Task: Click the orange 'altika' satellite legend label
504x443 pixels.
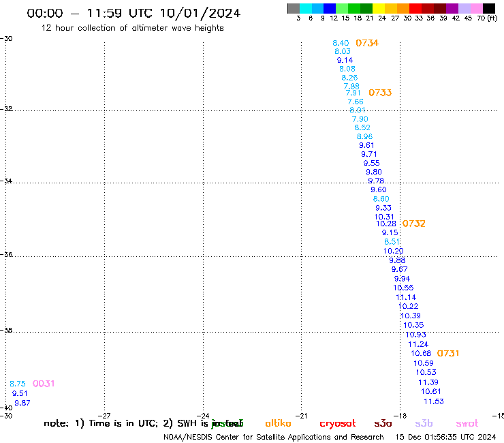Action: (x=278, y=423)
